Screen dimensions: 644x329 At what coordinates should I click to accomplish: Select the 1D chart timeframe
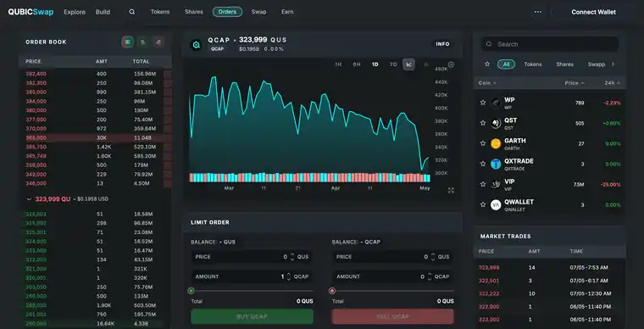375,64
